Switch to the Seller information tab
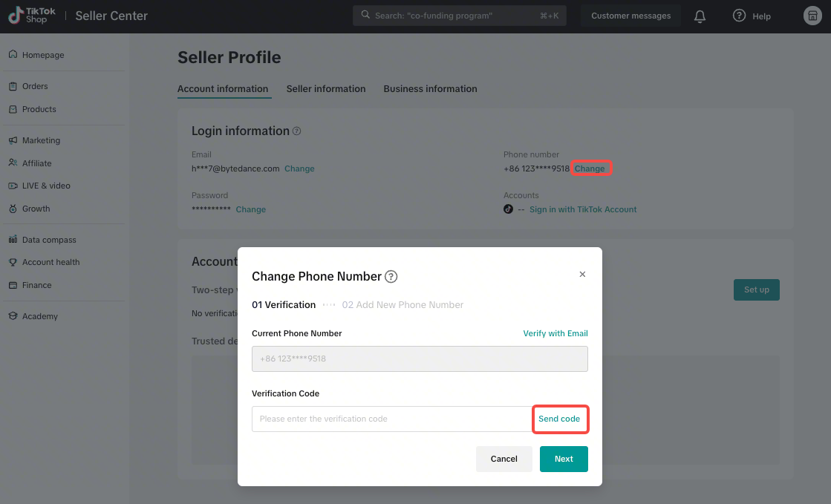The width and height of the screenshot is (831, 504). (x=326, y=89)
